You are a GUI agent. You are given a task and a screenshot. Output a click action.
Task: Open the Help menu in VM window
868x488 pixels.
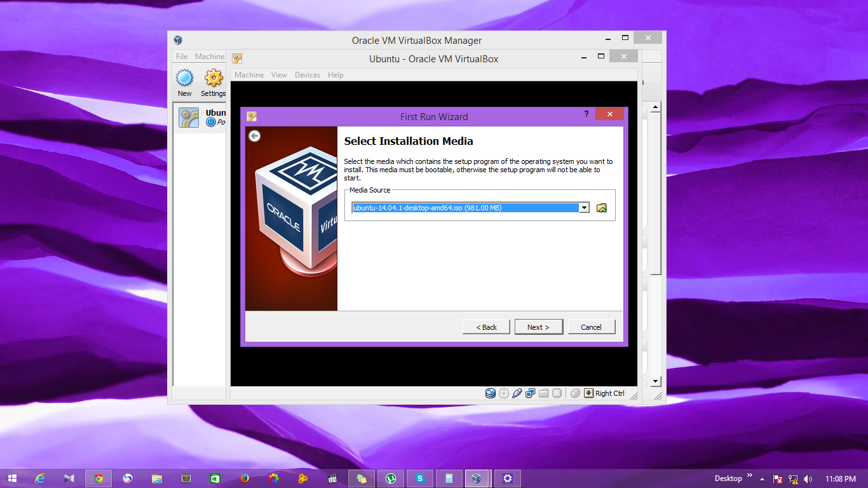[x=336, y=75]
